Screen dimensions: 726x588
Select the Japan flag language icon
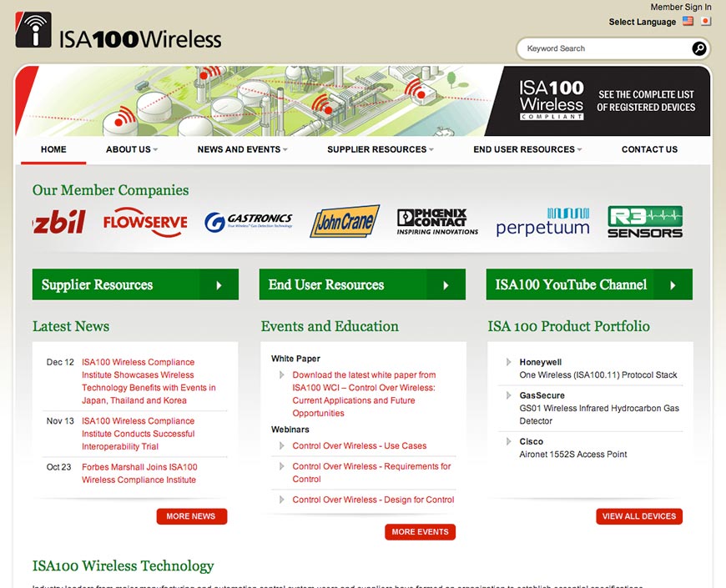click(x=706, y=22)
